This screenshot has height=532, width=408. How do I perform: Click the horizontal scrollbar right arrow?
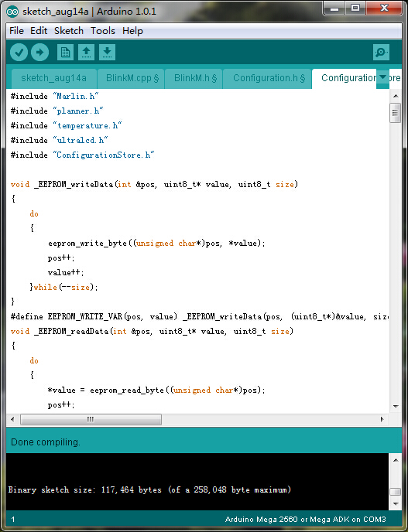point(382,419)
